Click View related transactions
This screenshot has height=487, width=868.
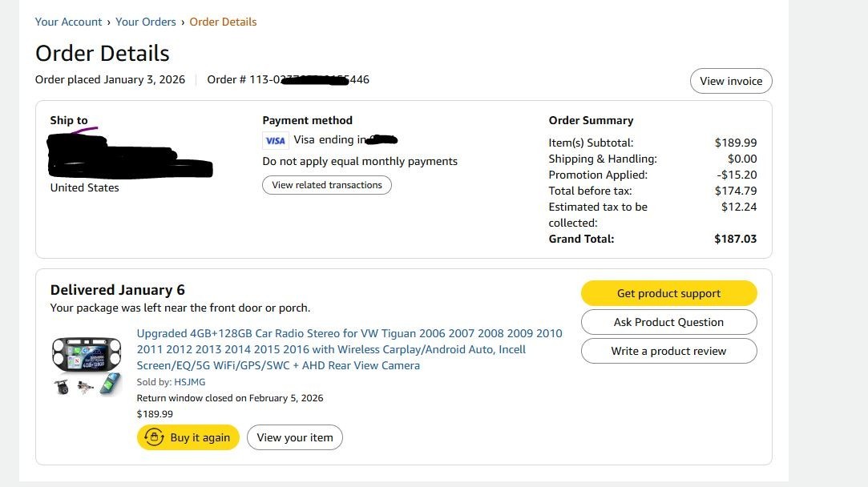click(x=327, y=185)
